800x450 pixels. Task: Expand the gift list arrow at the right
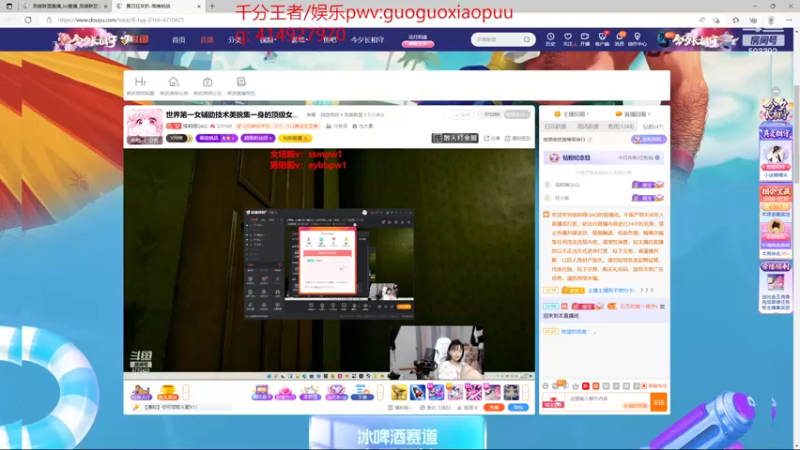pos(526,392)
